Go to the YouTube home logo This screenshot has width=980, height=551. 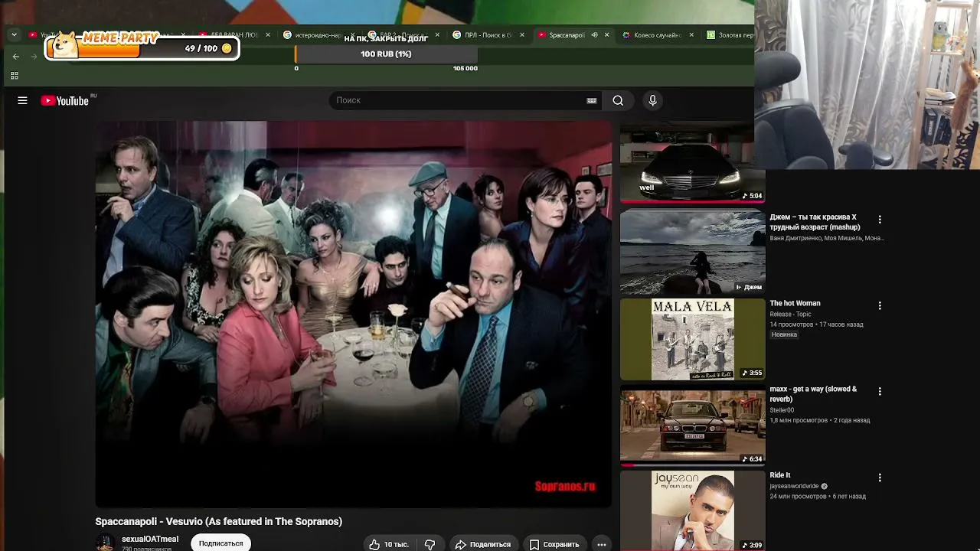(65, 100)
